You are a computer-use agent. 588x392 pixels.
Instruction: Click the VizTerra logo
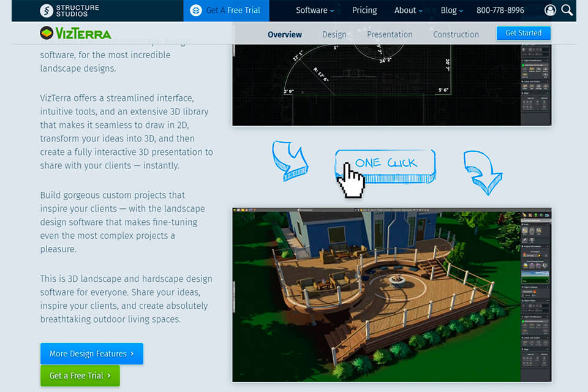coord(75,34)
